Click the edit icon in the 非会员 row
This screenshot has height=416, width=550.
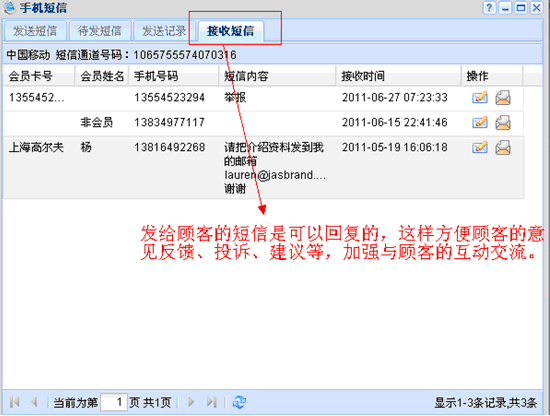pos(479,122)
